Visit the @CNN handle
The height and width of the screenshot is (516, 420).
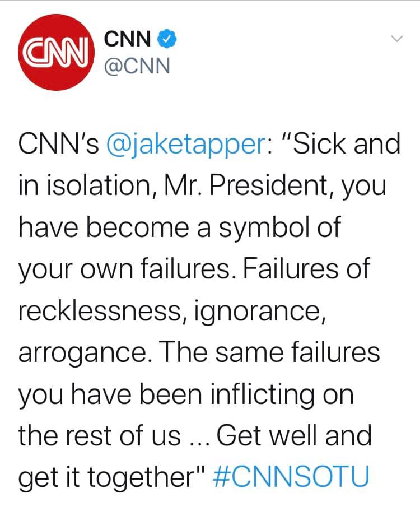[x=137, y=66]
